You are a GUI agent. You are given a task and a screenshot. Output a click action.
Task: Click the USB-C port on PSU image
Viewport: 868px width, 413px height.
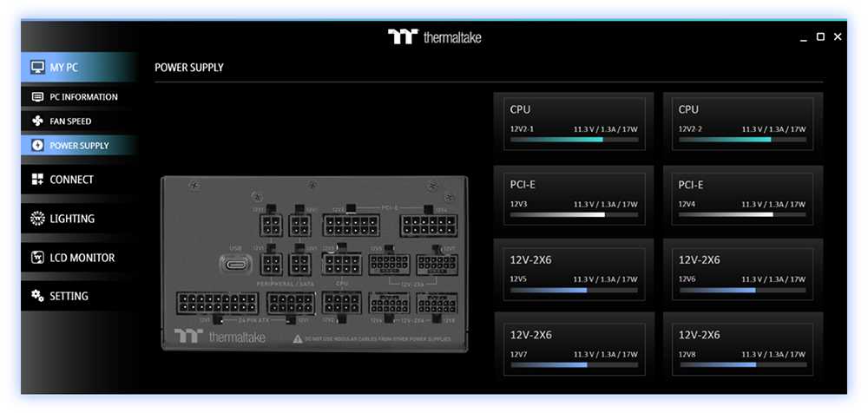pyautogui.click(x=235, y=264)
